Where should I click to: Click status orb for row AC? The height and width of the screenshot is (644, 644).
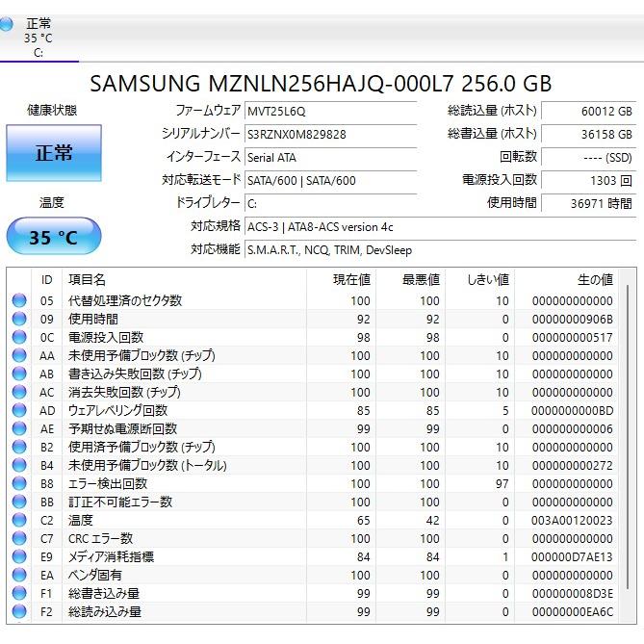pyautogui.click(x=19, y=392)
